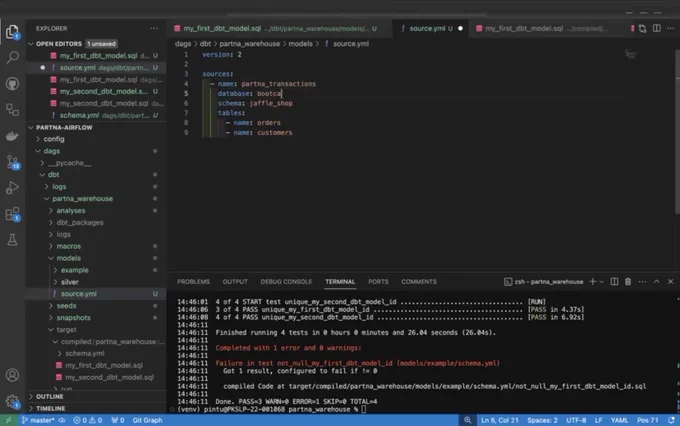Open the Ports panel tab

pos(378,282)
